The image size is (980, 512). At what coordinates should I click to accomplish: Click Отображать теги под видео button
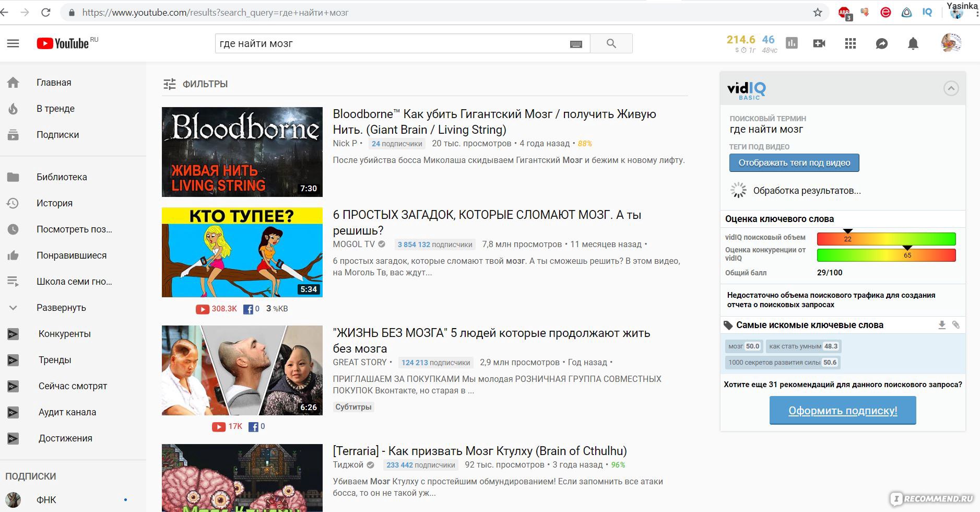pyautogui.click(x=794, y=162)
